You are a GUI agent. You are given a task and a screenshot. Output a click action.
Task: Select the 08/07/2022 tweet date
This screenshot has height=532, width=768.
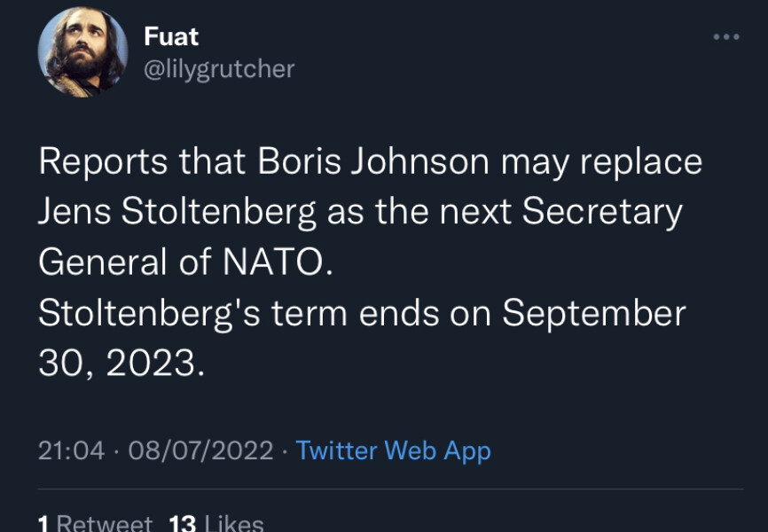pyautogui.click(x=200, y=450)
